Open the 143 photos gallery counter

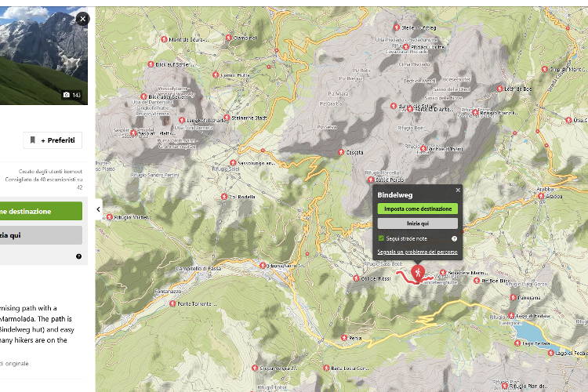pos(72,95)
